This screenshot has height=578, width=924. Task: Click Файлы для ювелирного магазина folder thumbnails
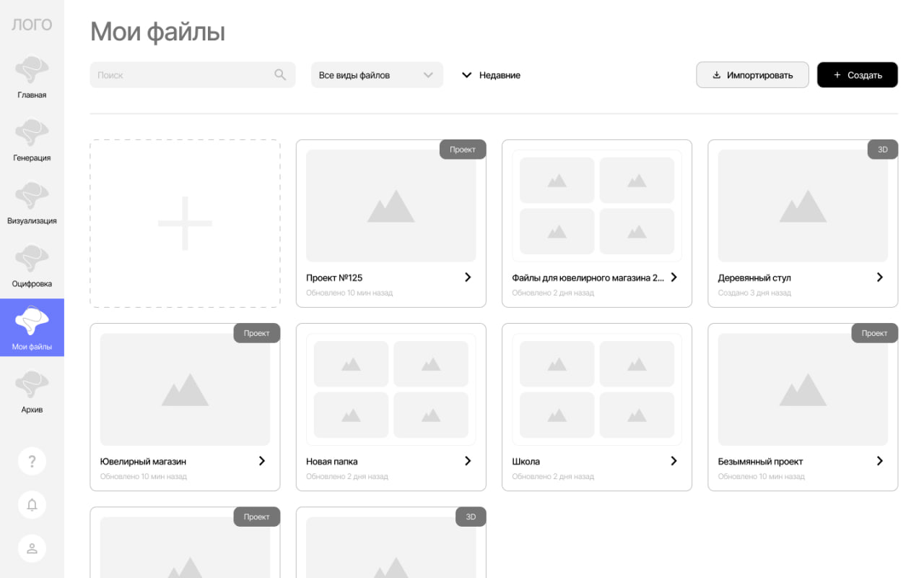[597, 206]
